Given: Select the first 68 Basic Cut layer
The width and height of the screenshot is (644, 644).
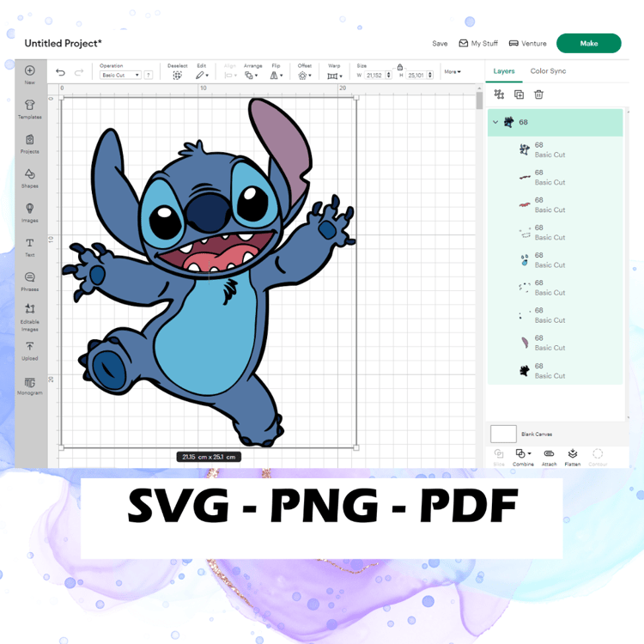Looking at the screenshot, I should [555, 150].
